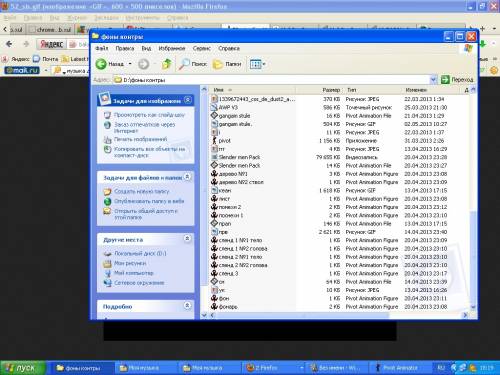Open the Правка menu in Explorer

coord(125,48)
